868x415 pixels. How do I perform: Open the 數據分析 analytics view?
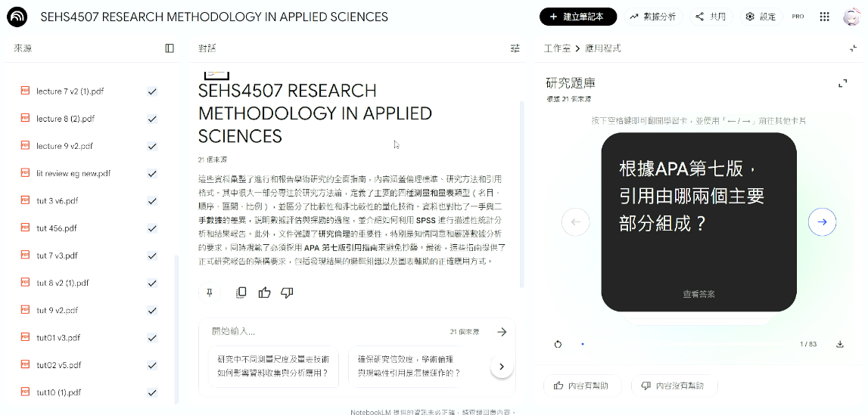pyautogui.click(x=652, y=17)
